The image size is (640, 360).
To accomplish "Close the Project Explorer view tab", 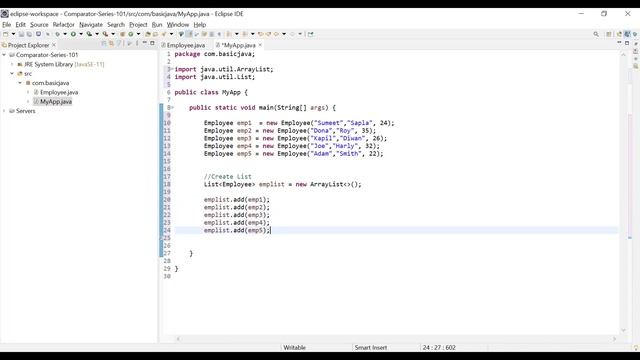I will pyautogui.click(x=54, y=45).
